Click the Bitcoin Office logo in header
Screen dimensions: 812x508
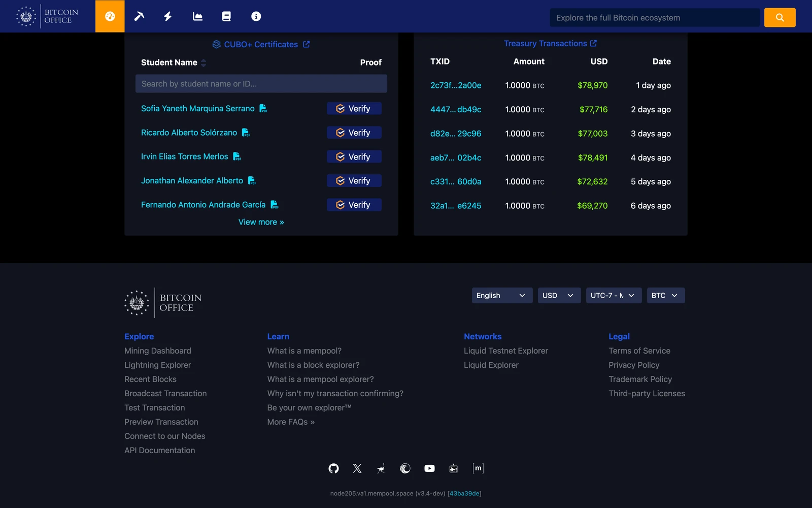(x=47, y=16)
